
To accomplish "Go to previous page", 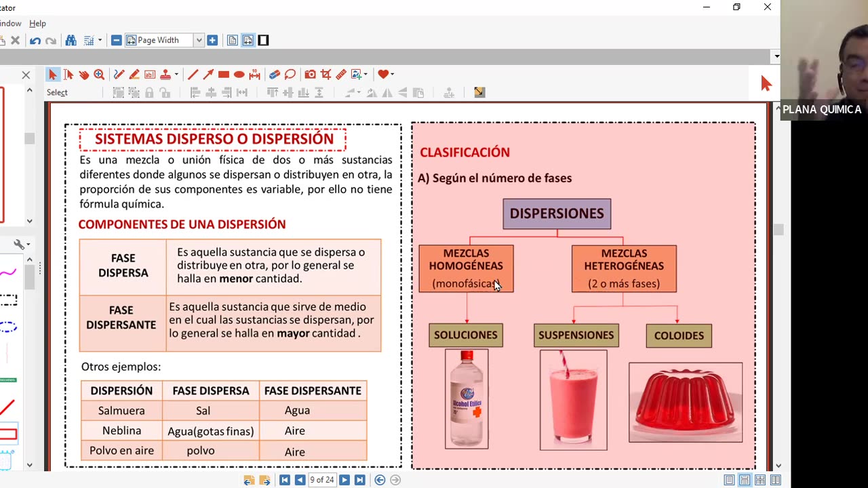I will click(x=300, y=480).
